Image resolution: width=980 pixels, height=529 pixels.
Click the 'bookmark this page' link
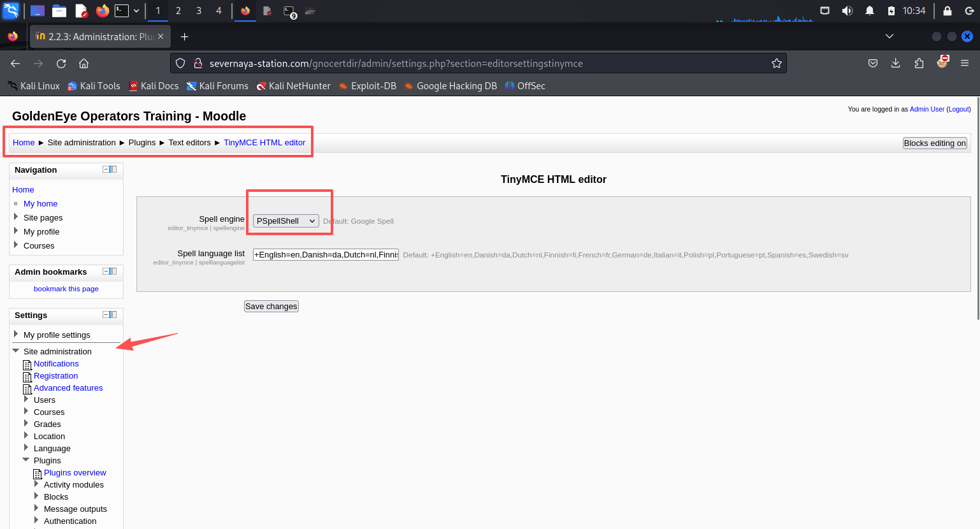[66, 289]
